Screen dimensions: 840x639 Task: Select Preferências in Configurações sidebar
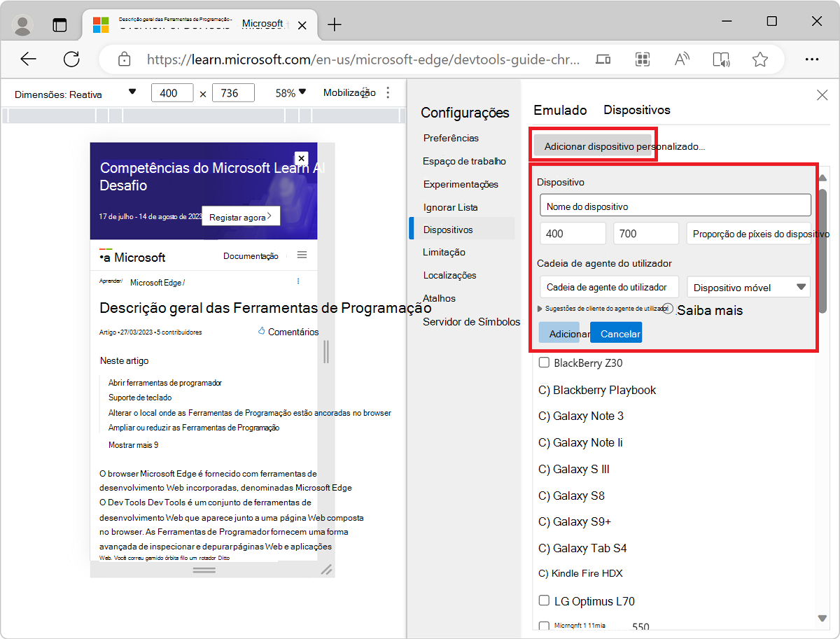451,138
